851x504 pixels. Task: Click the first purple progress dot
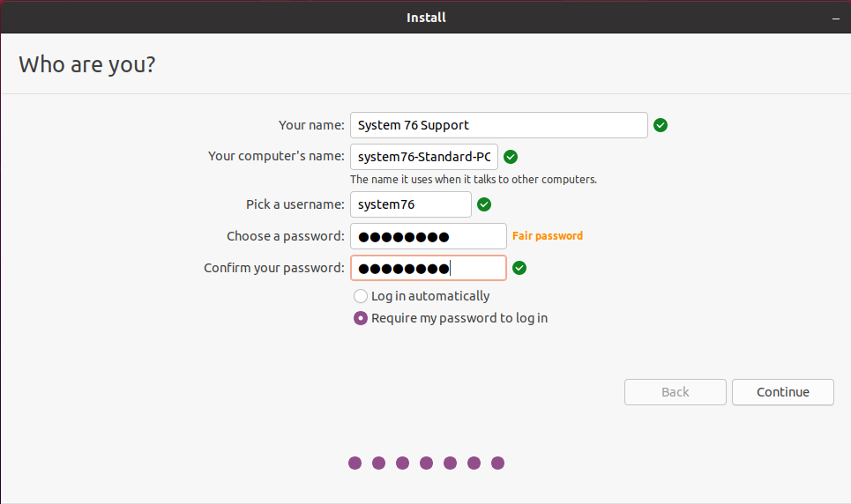[355, 463]
